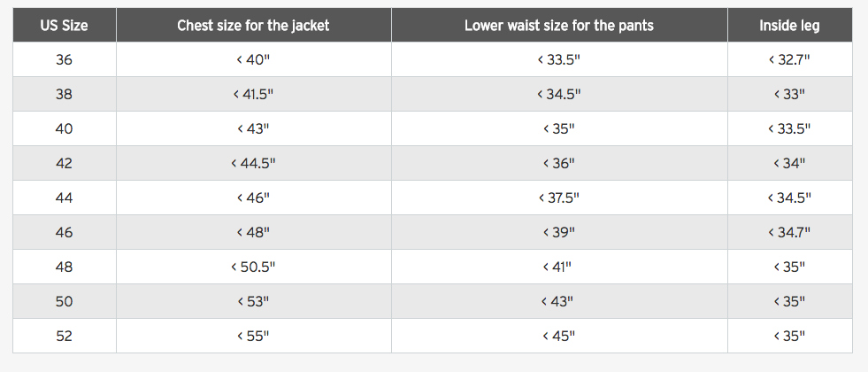Click the US Size column header
868x372 pixels.
coord(65,25)
